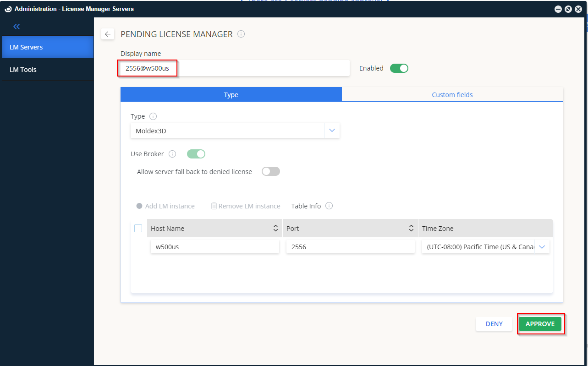Click inside the Port input field
This screenshot has width=588, height=366.
[350, 246]
